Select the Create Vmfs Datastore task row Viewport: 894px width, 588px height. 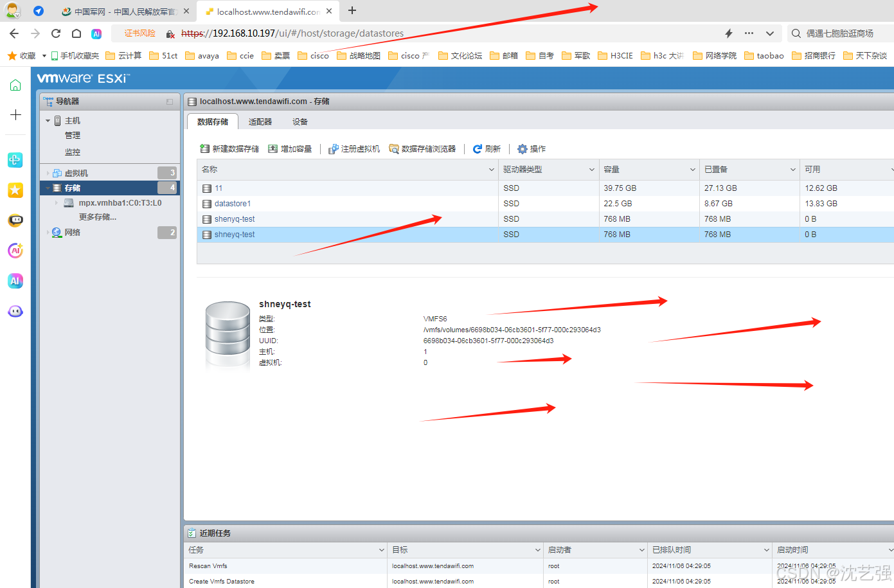[x=539, y=582]
